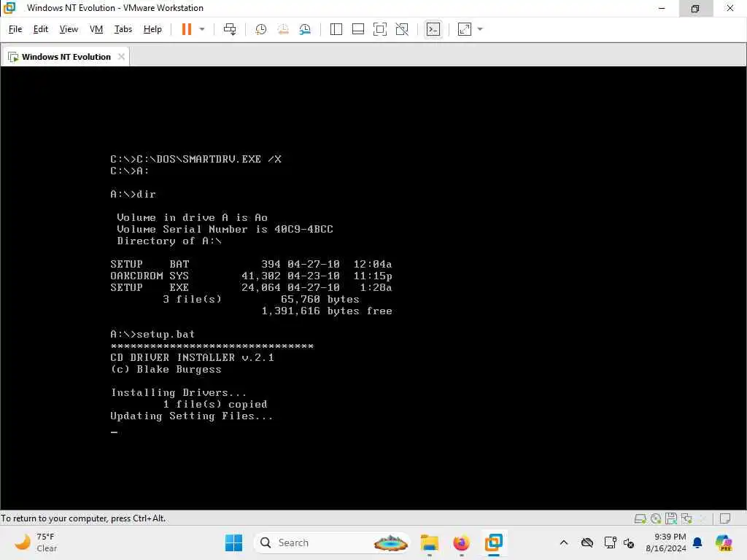The image size is (747, 560).
Task: Click the 'Updating Setting Files...' line
Action: click(192, 416)
